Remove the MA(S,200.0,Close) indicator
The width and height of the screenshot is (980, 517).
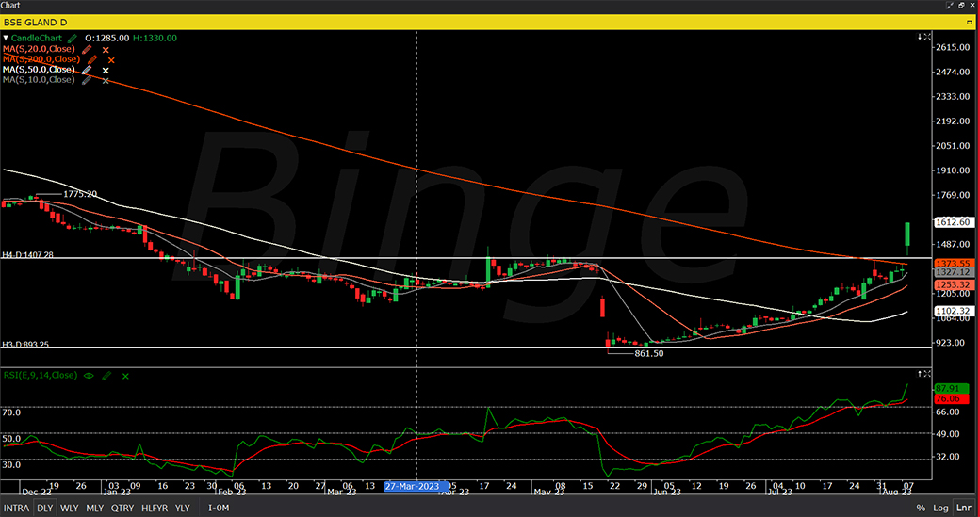(x=111, y=60)
